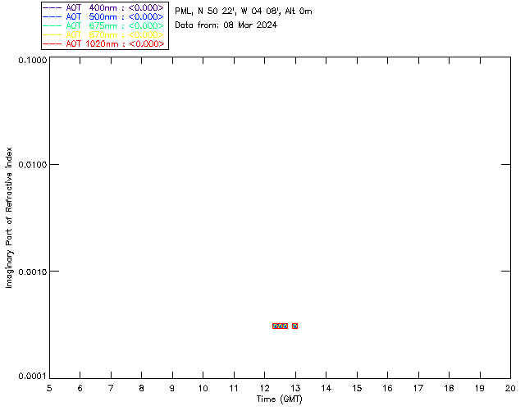Screen dimensions: 525x420
Task: Click the x-axis tick label 10
Action: pos(203,388)
